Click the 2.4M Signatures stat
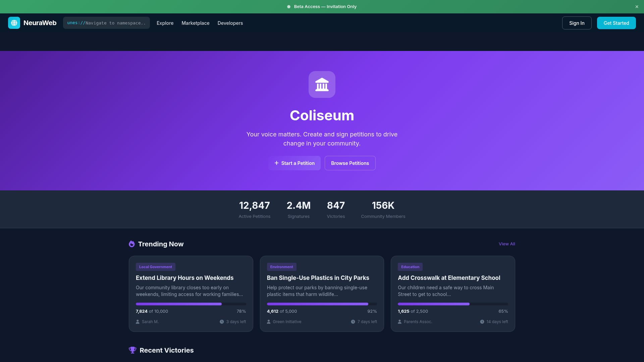644x362 pixels. (x=299, y=209)
